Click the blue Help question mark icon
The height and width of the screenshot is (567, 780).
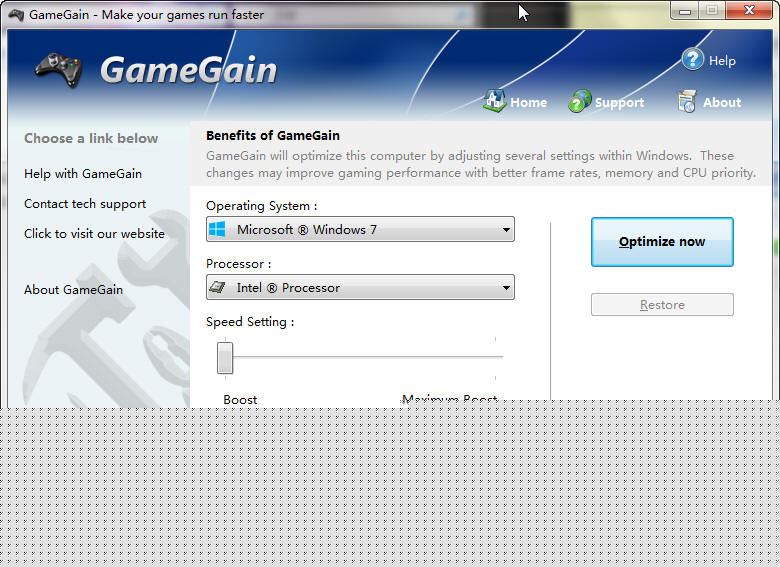[x=692, y=60]
